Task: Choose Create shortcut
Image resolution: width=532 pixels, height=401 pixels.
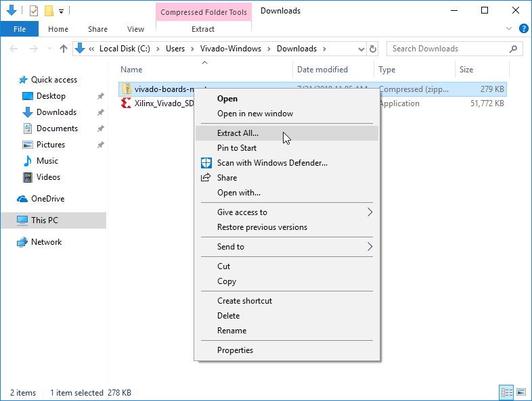Action: (x=287, y=301)
